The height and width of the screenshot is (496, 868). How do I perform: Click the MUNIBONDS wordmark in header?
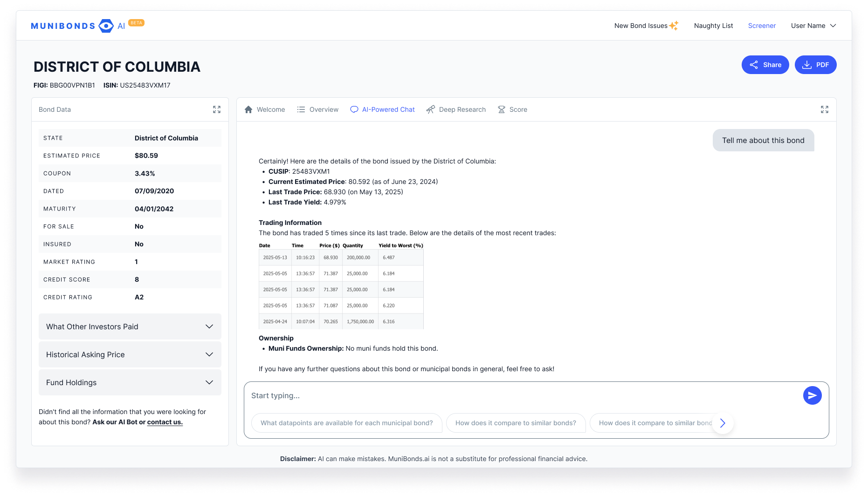[x=63, y=26]
